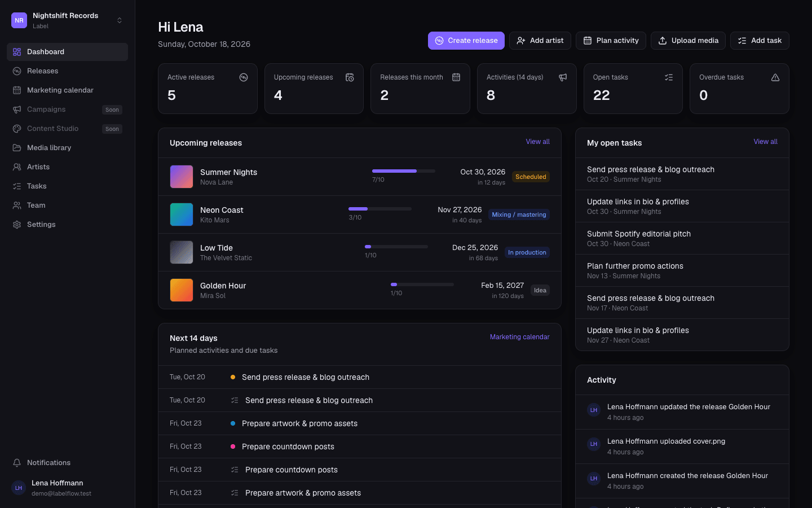Open the Neon Coast cover thumbnail
The image size is (812, 508).
click(x=182, y=214)
